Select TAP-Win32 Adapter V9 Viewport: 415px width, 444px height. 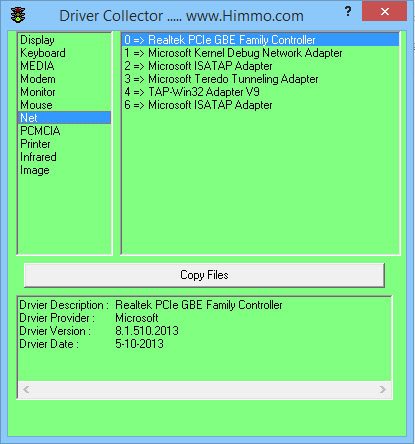(260, 92)
